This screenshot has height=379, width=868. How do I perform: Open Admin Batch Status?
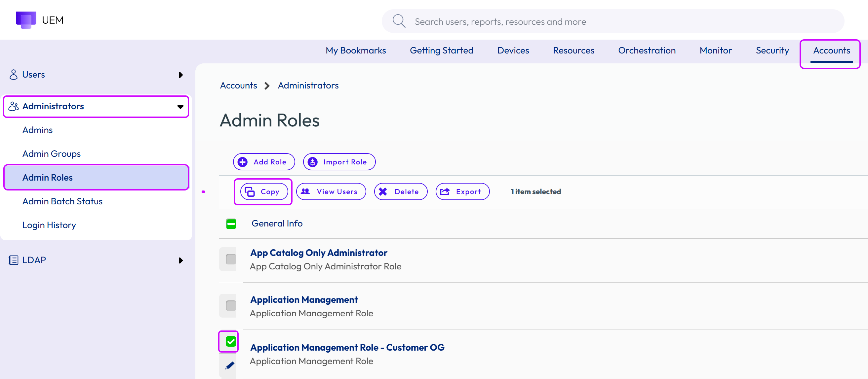point(62,201)
